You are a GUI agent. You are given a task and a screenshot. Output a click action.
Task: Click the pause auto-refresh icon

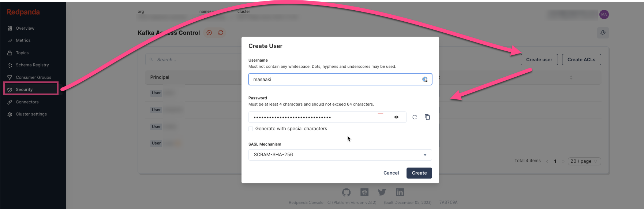click(209, 33)
